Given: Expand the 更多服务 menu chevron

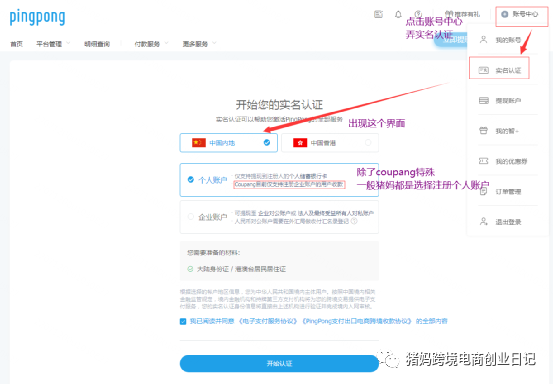Looking at the screenshot, I should [214, 43].
